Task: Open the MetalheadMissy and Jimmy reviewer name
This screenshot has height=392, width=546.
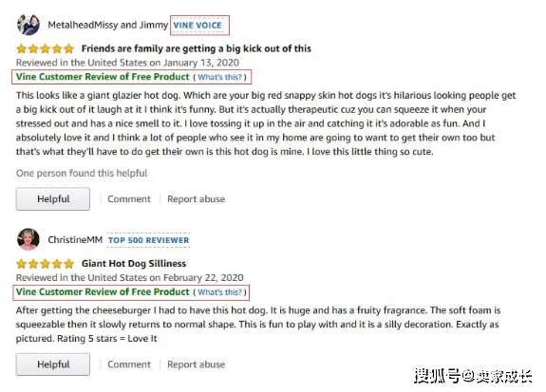Action: 108,25
